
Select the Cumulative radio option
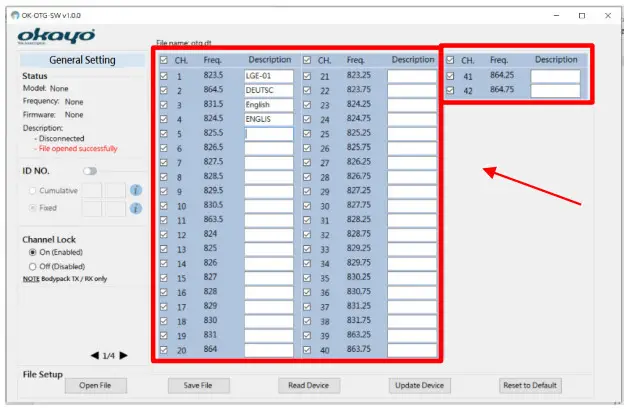tap(33, 191)
